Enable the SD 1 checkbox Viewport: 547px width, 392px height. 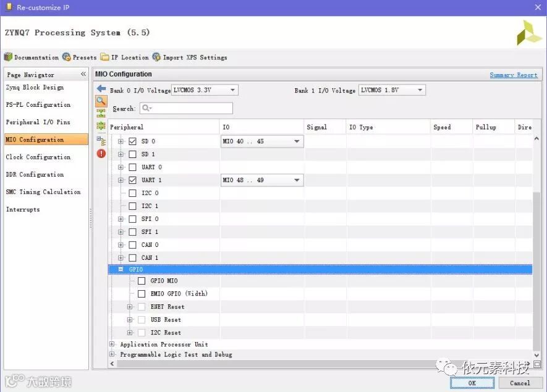point(132,154)
